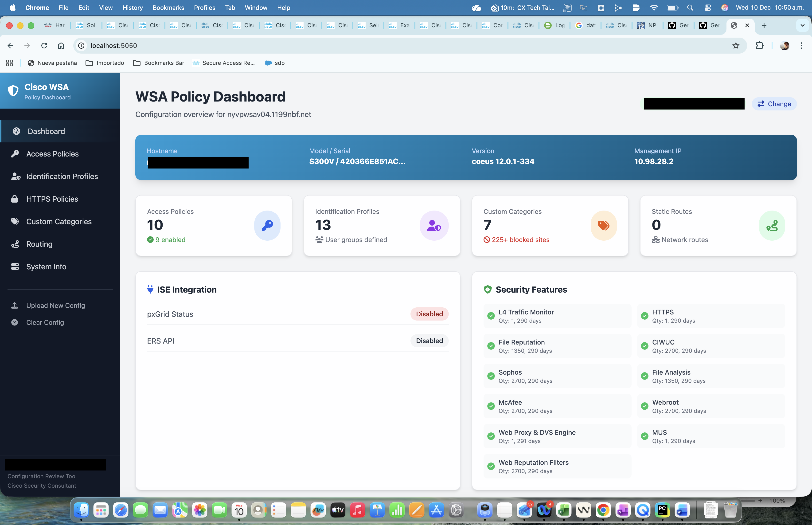Open HTTPS Policies in sidebar

(x=60, y=199)
